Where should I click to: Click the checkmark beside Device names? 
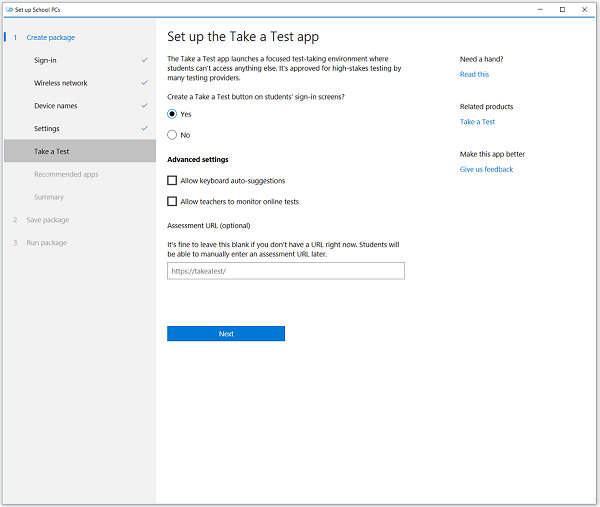[x=145, y=105]
